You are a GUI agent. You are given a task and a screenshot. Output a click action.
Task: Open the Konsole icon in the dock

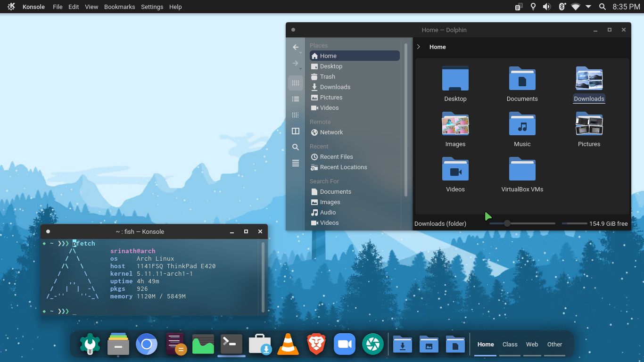231,344
